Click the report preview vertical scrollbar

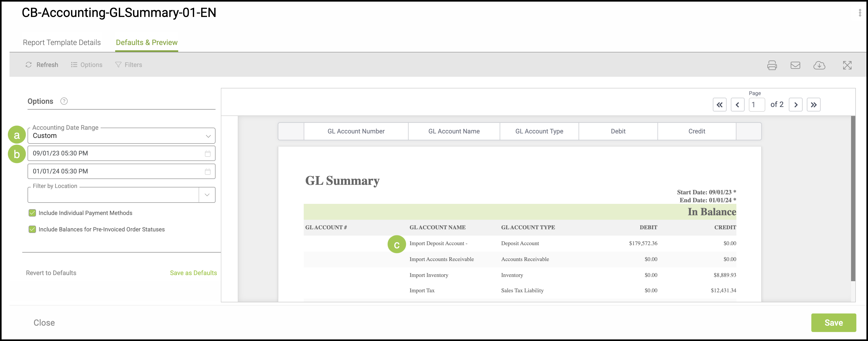point(853,199)
